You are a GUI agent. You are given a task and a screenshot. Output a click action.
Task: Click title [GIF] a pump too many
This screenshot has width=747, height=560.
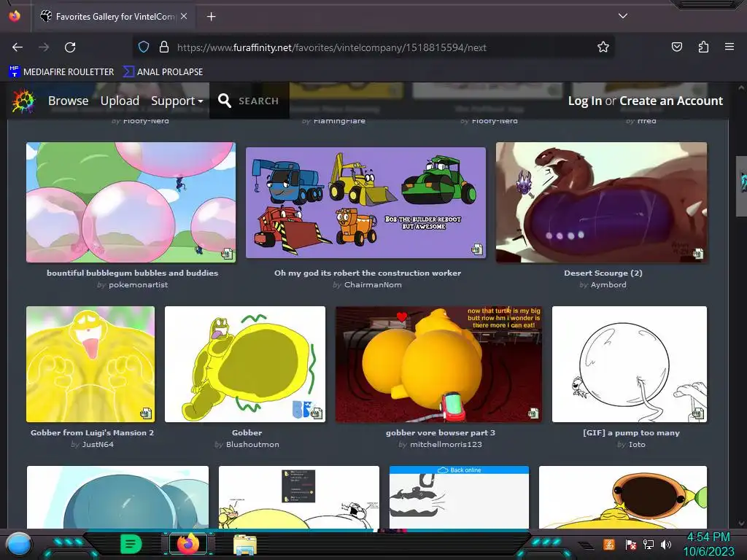[631, 433]
